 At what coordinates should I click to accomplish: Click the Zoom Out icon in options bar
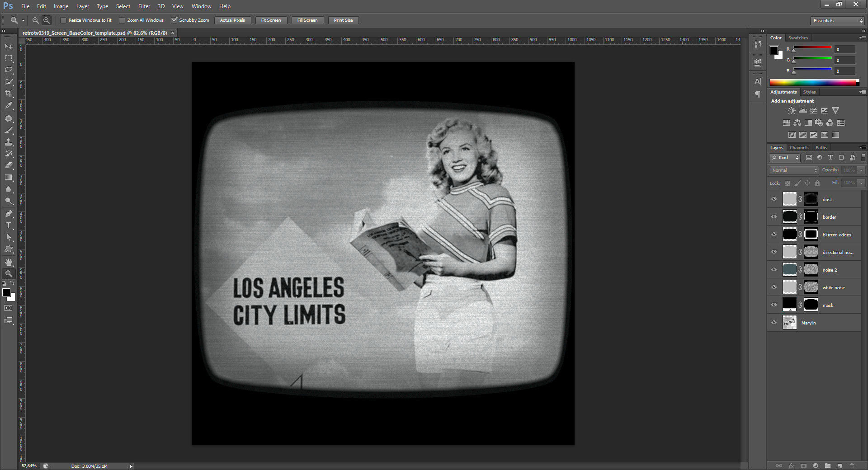(46, 20)
